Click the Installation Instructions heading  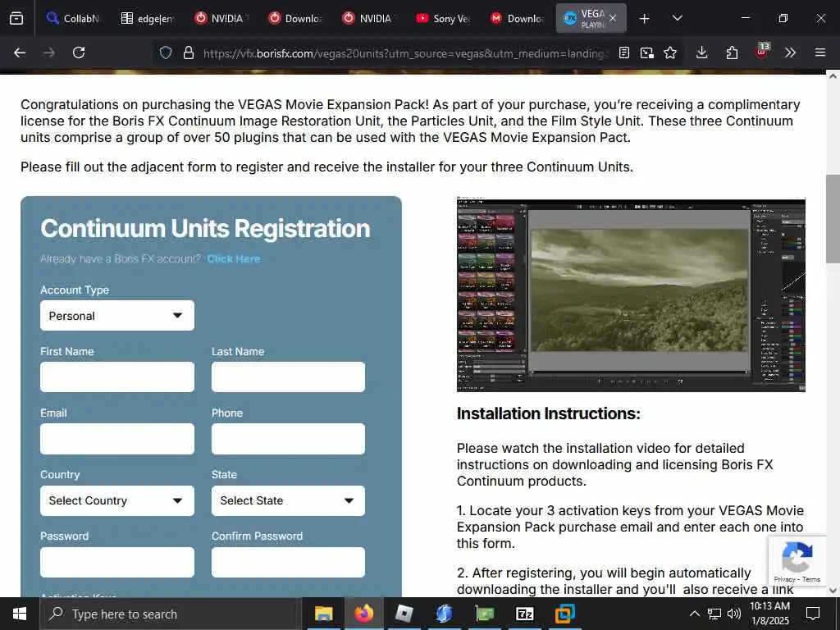click(x=549, y=413)
